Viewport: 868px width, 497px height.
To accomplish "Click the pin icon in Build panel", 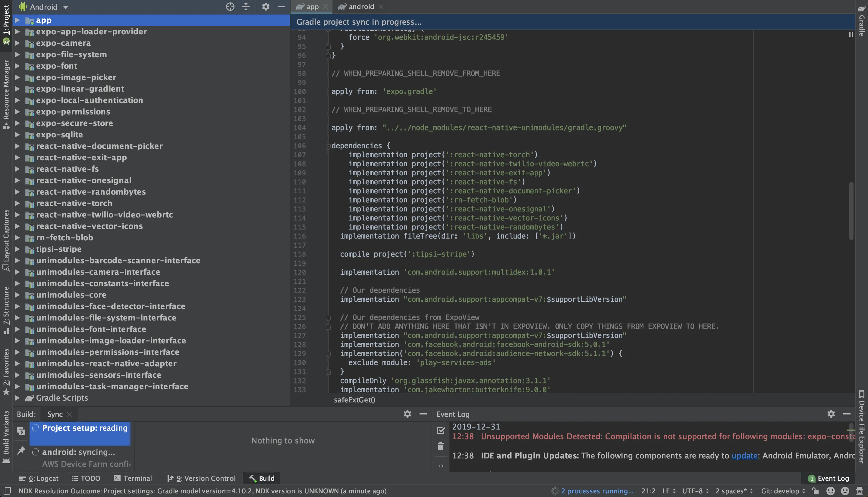I will [21, 451].
